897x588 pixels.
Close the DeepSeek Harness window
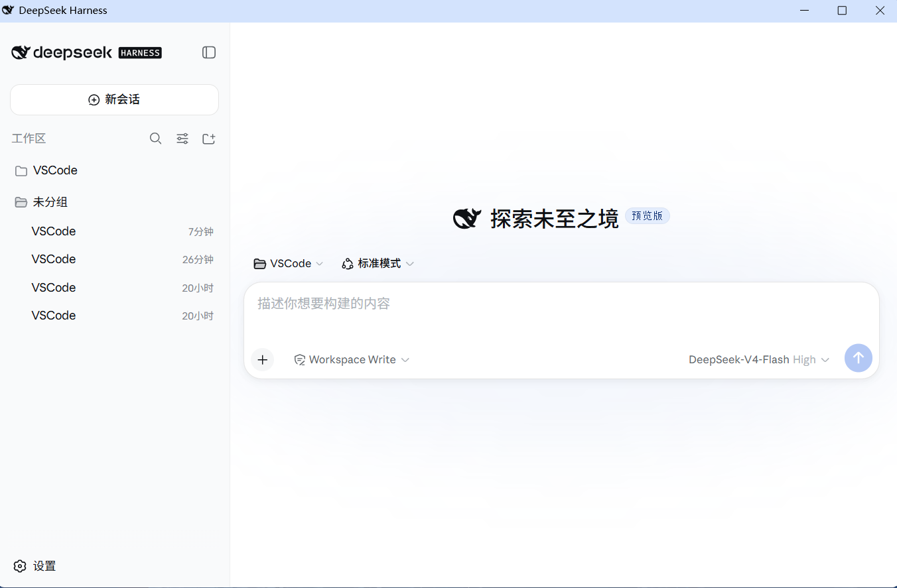coord(880,11)
